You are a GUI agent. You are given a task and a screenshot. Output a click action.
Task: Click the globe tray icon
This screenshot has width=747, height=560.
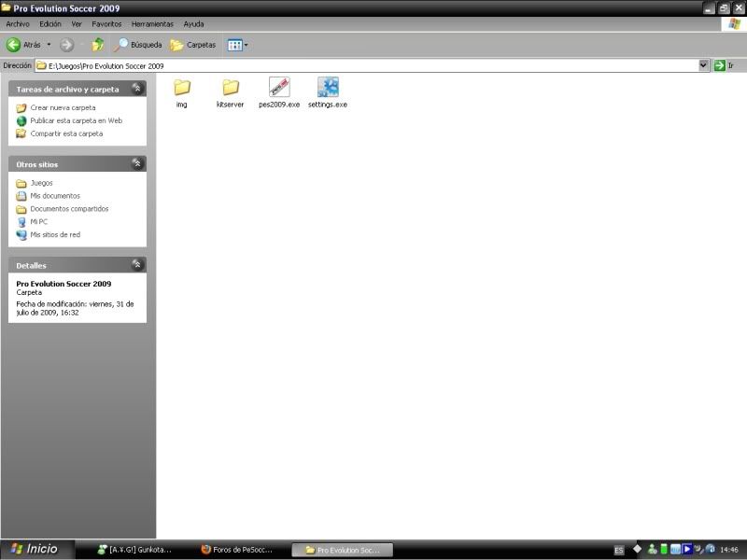pos(710,550)
